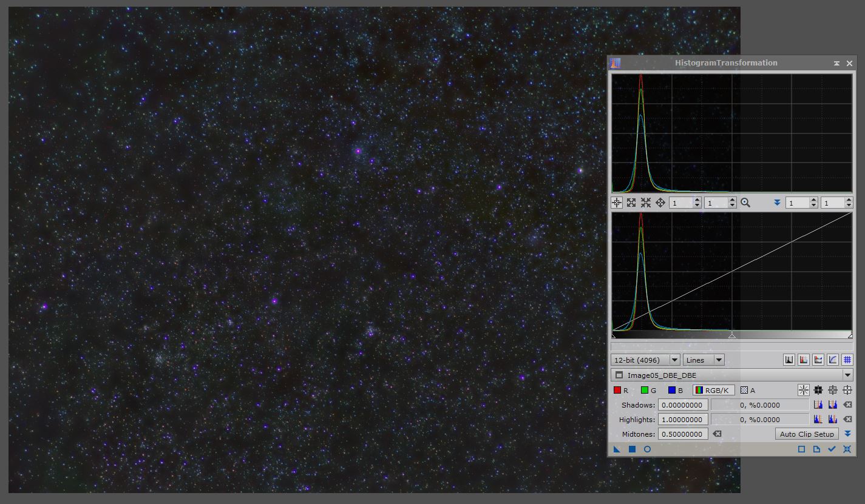The height and width of the screenshot is (504, 865).
Task: Click the New Instance triangle icon
Action: click(x=617, y=449)
